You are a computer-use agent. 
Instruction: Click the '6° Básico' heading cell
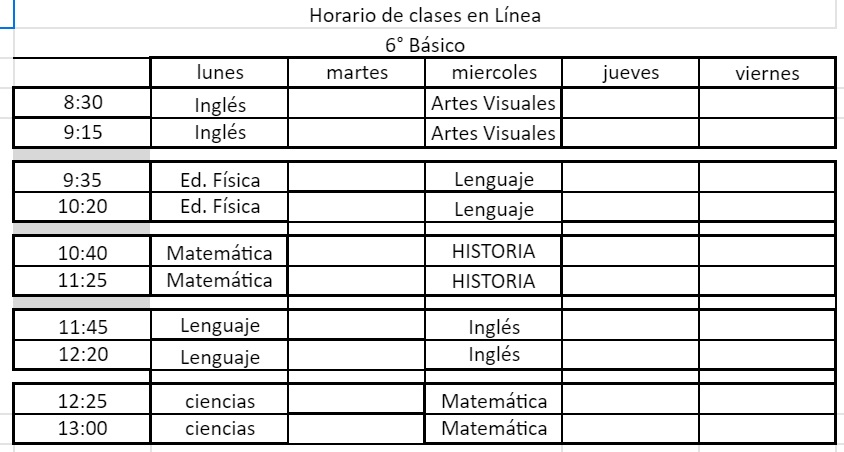[425, 44]
